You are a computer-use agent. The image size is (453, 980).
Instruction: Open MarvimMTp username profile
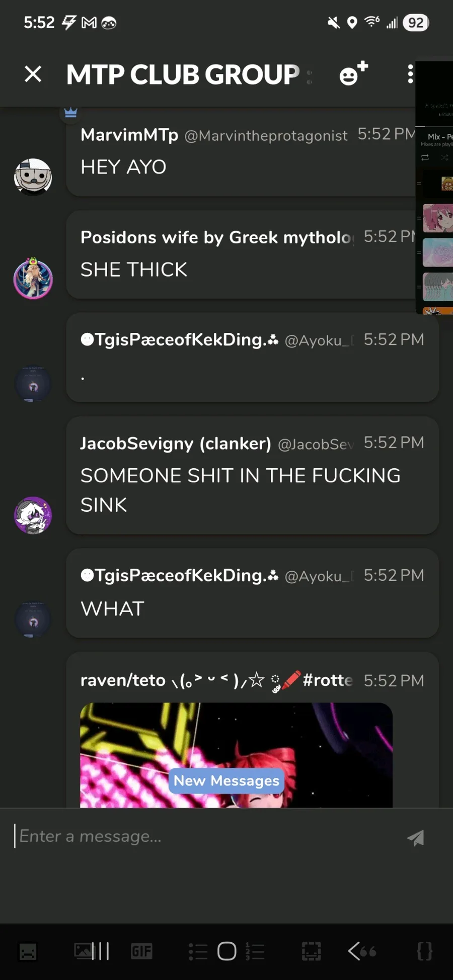pyautogui.click(x=129, y=135)
